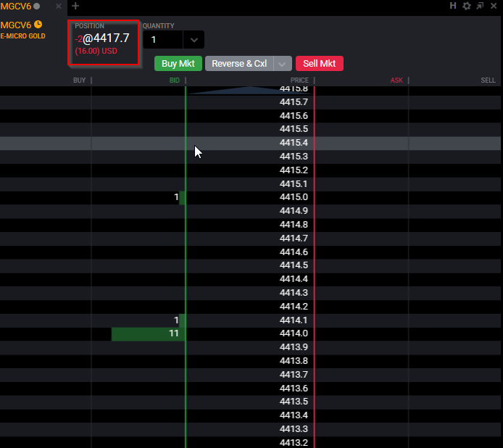
Task: Click price 4414.2 in the ladder
Action: click(294, 307)
